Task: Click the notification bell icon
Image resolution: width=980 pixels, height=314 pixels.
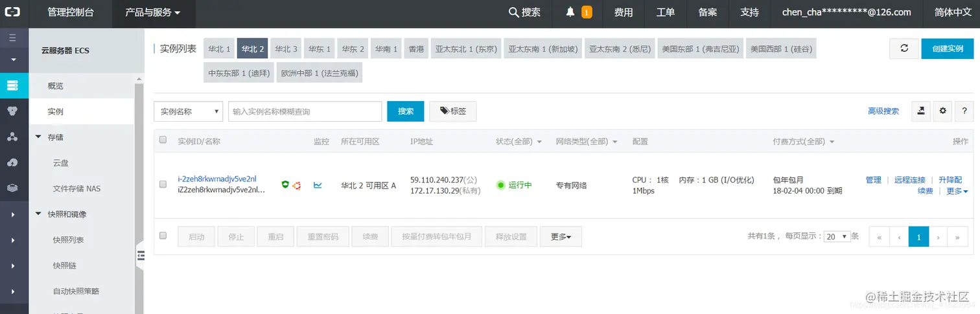Action: click(x=570, y=12)
